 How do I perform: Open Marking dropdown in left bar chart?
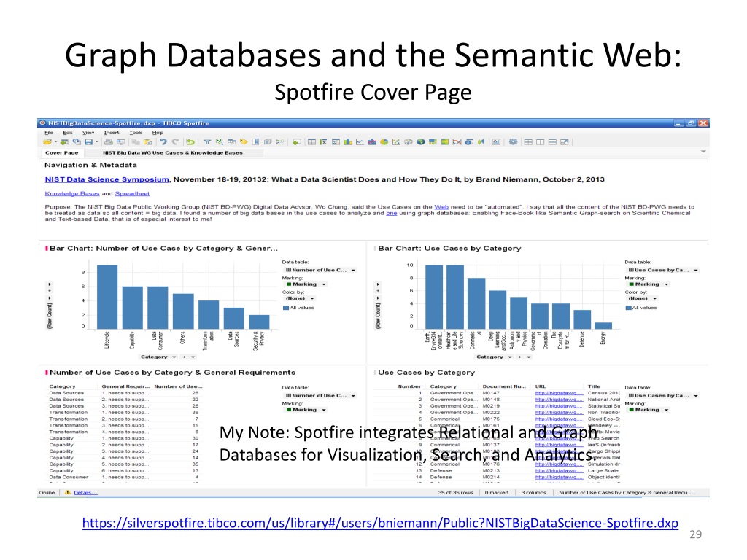tap(306, 284)
